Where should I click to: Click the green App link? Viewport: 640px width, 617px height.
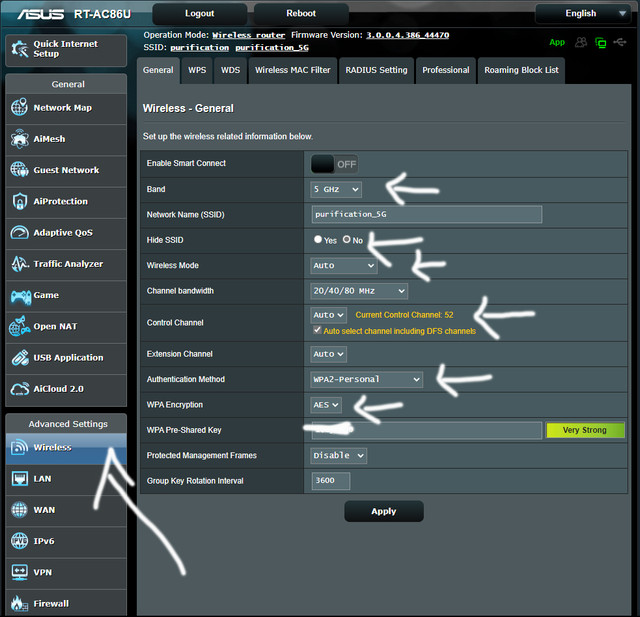557,42
